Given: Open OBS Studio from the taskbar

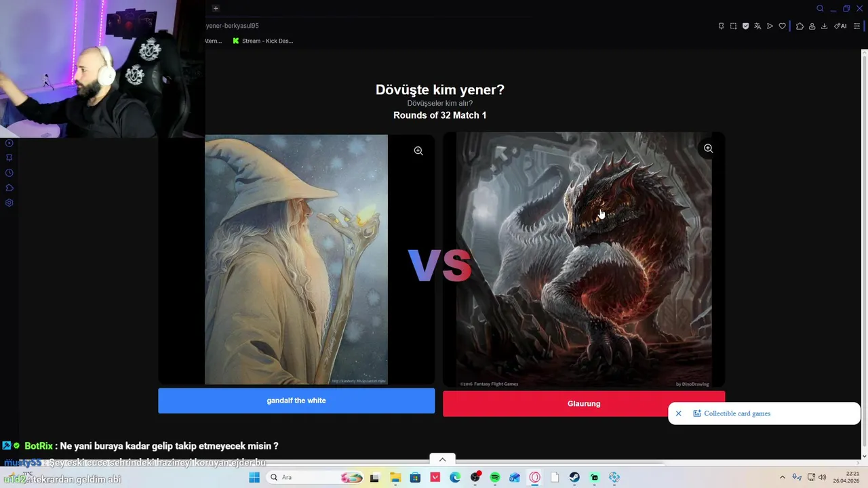Looking at the screenshot, I should pyautogui.click(x=475, y=478).
